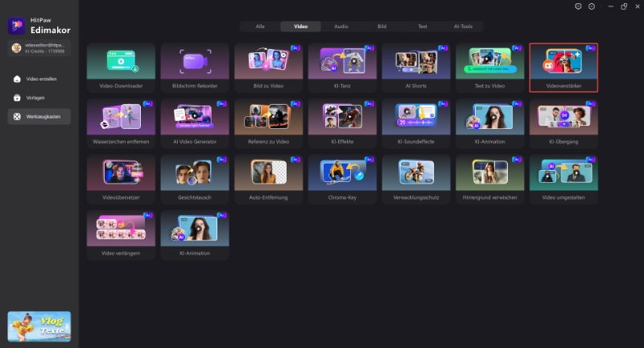Screen dimensions: 644x348
Task: Select the Alle tab
Action: pos(260,27)
